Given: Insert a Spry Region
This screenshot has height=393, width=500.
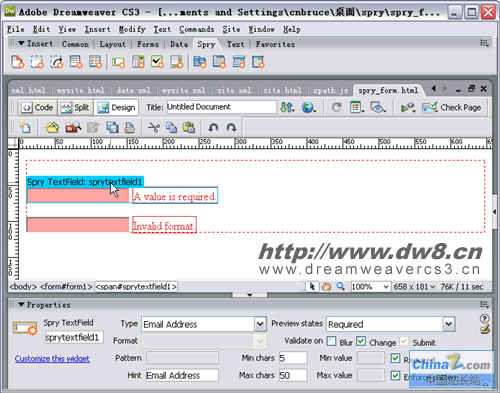Looking at the screenshot, I should (37, 62).
